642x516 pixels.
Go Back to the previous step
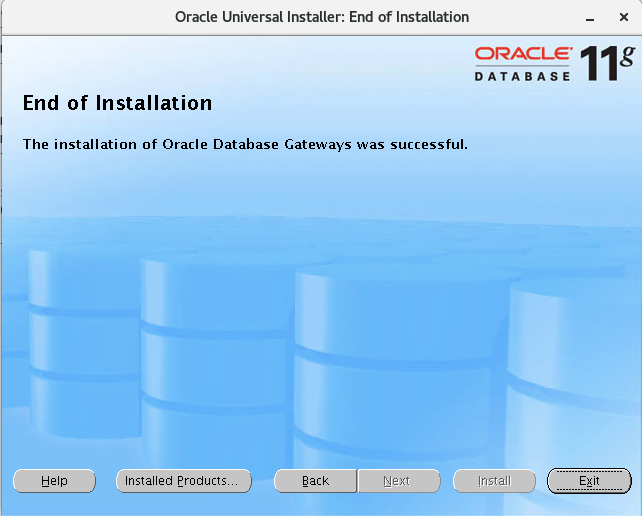(x=315, y=481)
